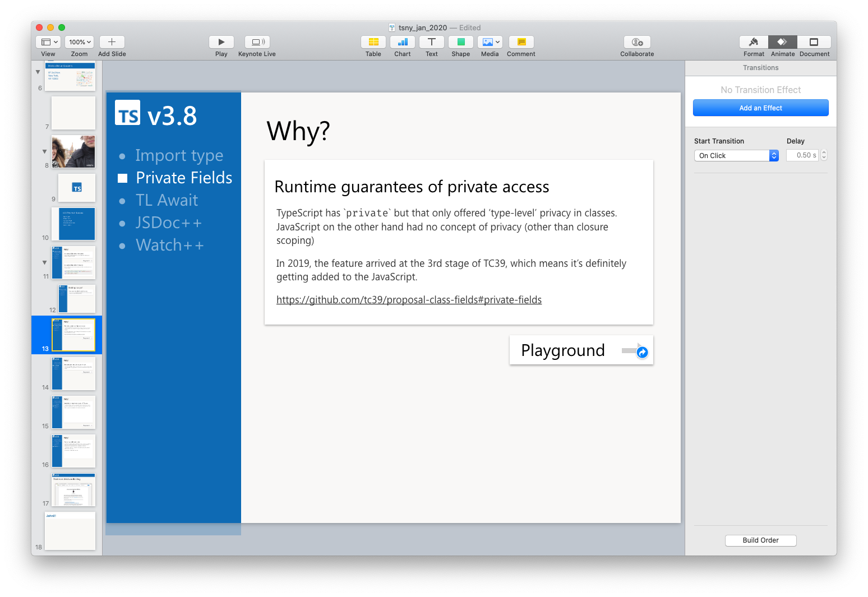Viewport: 868px width, 597px height.
Task: Open Keynote Live icon
Action: (257, 42)
